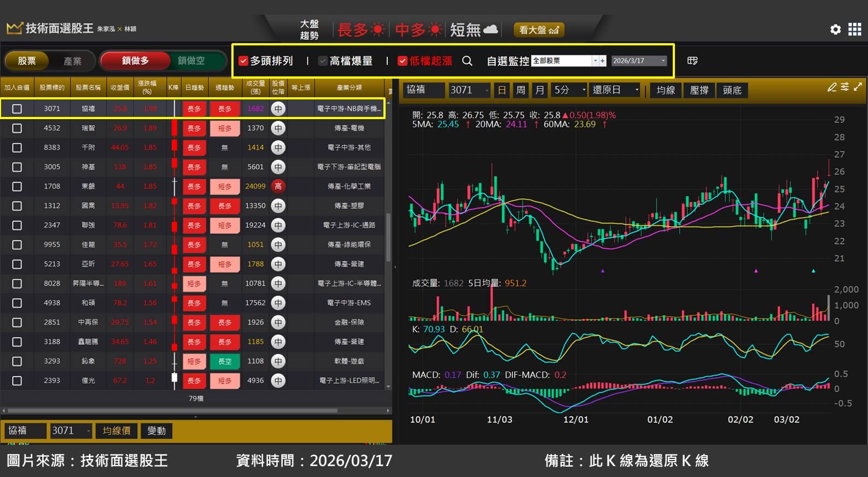The height and width of the screenshot is (477, 868).
Task: Open the 還原日 adjustment dropdown
Action: tap(615, 90)
